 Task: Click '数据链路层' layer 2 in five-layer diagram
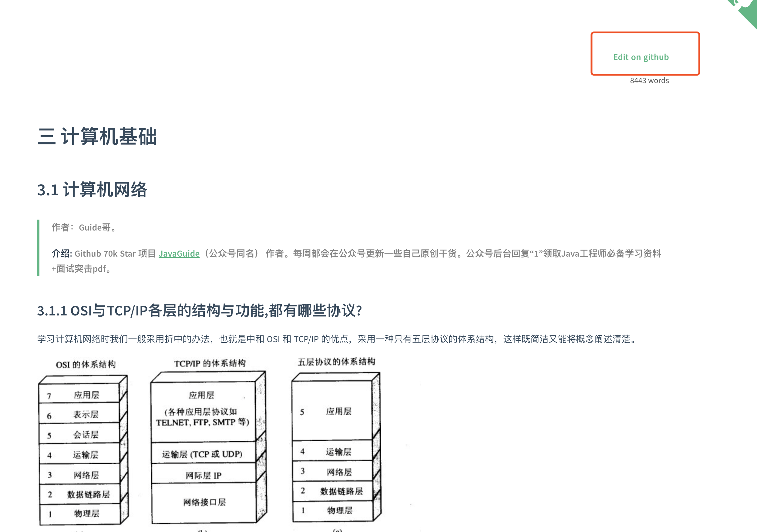(341, 491)
